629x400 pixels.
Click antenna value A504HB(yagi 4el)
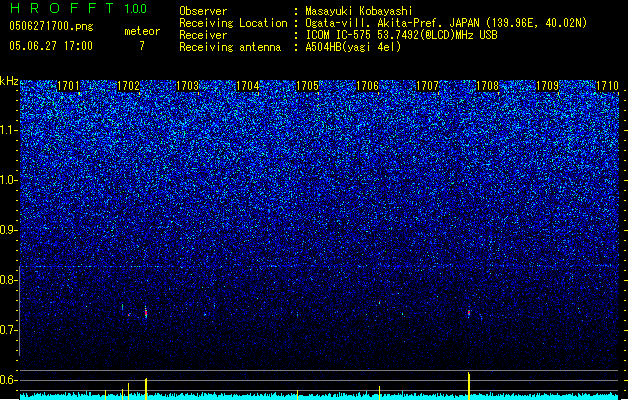353,47
